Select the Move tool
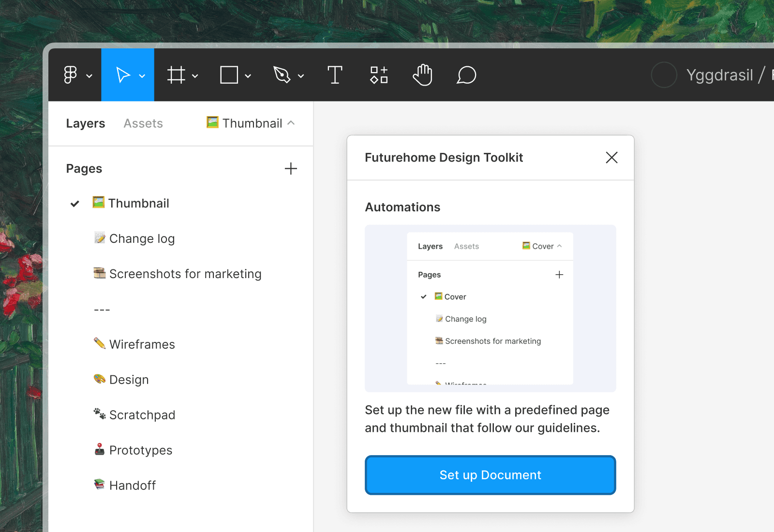The height and width of the screenshot is (532, 774). pos(123,75)
